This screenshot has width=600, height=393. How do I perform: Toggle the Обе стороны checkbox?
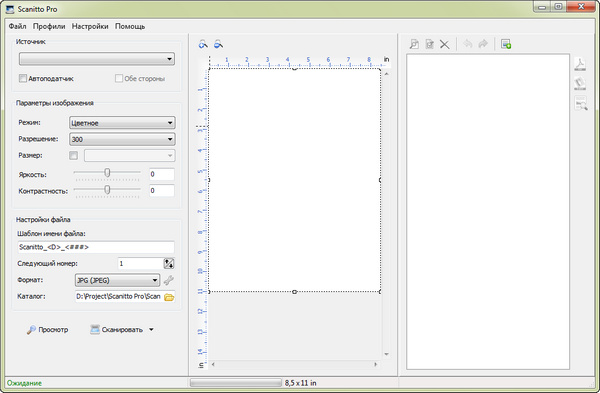point(119,78)
